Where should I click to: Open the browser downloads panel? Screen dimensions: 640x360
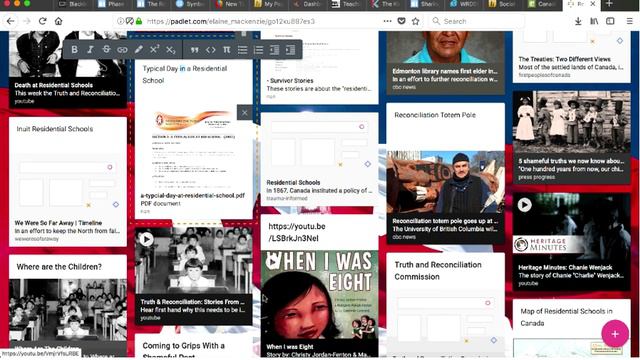pos(578,21)
